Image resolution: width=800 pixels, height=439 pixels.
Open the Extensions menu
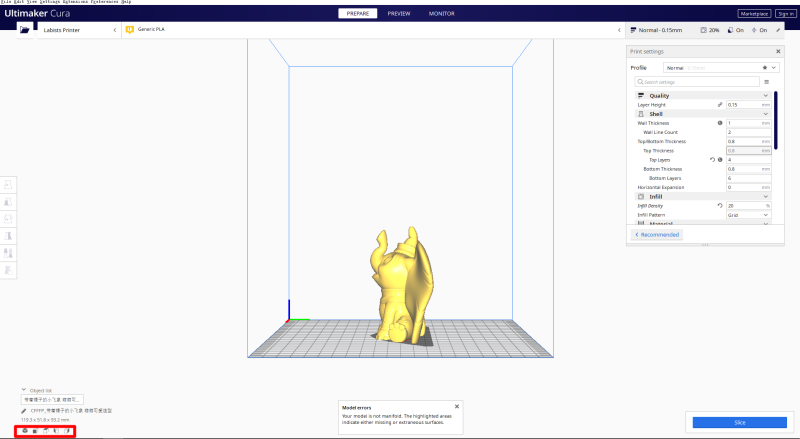tap(75, 2)
